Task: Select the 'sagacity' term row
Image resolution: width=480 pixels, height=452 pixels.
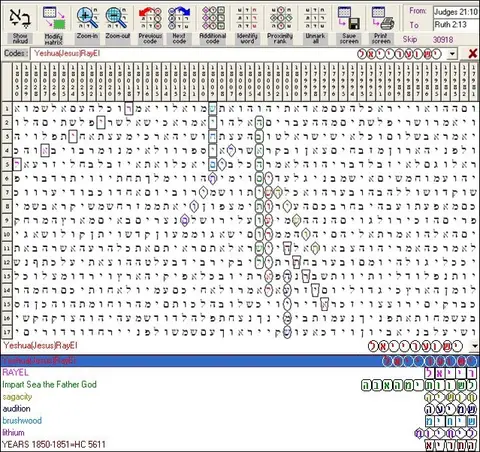Action: [240, 397]
